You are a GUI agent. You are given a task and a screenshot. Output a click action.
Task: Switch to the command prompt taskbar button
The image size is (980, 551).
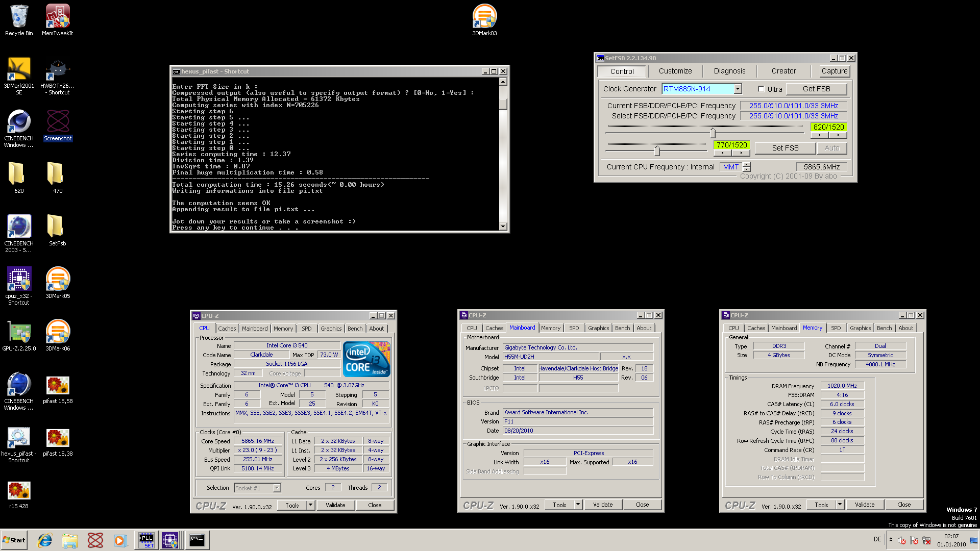tap(197, 540)
